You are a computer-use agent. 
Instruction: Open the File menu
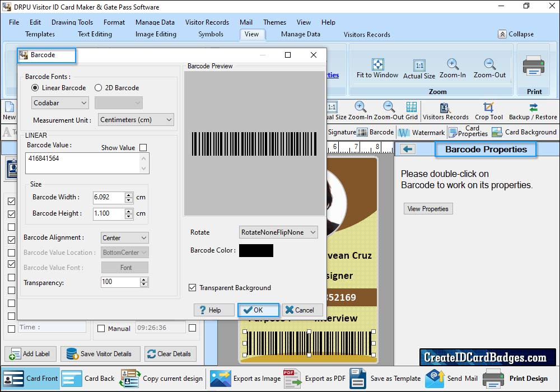pyautogui.click(x=14, y=22)
